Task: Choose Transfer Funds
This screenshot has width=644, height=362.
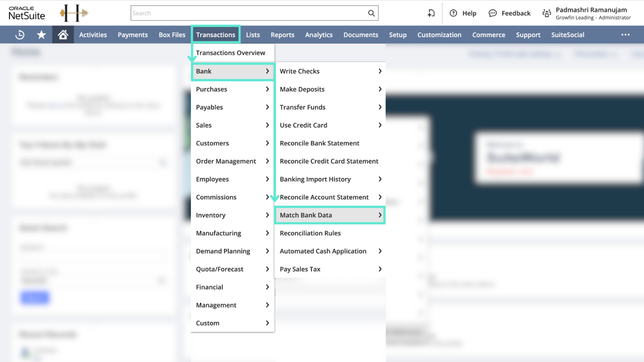Action: [x=330, y=107]
